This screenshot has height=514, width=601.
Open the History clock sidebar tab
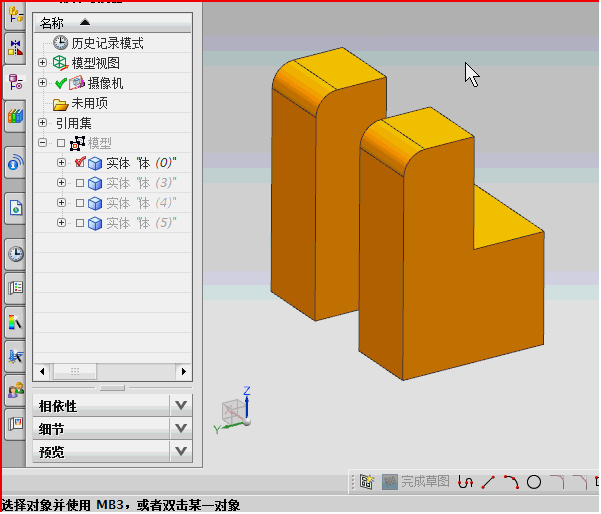click(15, 254)
